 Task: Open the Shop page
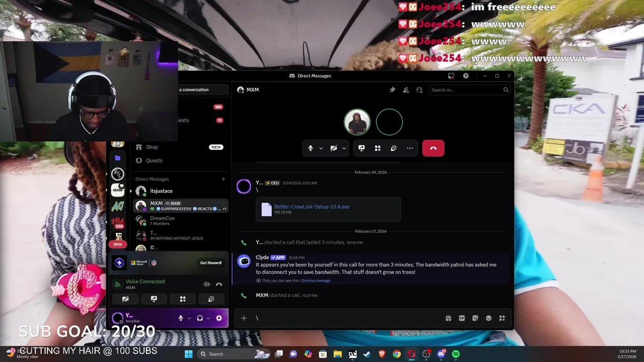(180, 147)
